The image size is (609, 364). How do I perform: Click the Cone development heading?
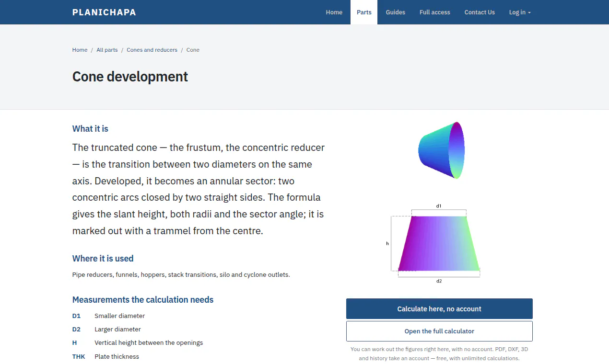pyautogui.click(x=130, y=77)
